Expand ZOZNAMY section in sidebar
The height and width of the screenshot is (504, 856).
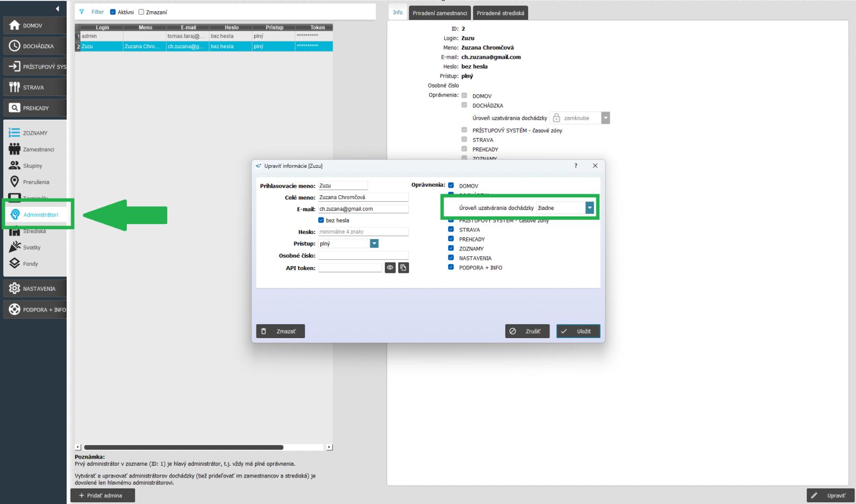point(35,133)
